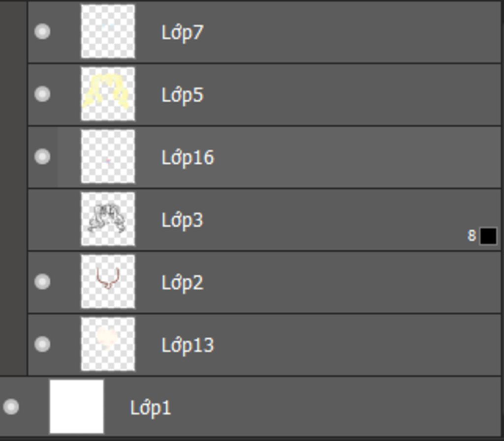Screen dimensions: 504x441
Task: Click the black line-art thumbnail of Lớp3
Action: [108, 219]
